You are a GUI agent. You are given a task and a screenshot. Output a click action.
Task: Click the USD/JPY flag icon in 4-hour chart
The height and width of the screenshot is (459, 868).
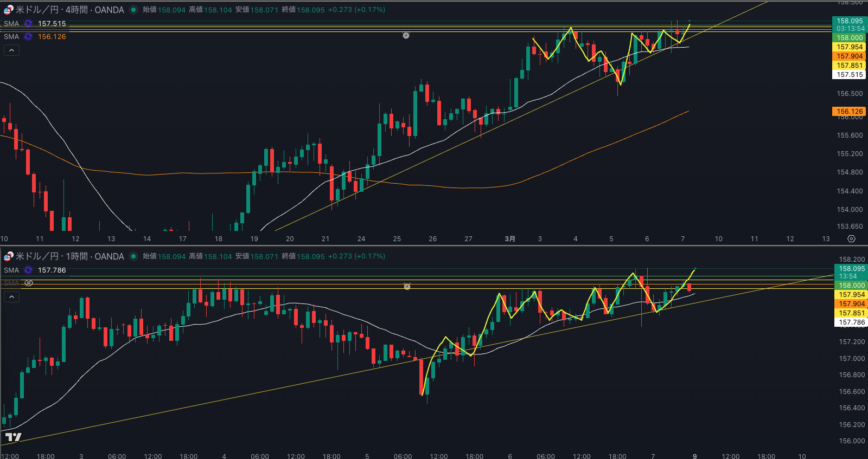(9, 10)
